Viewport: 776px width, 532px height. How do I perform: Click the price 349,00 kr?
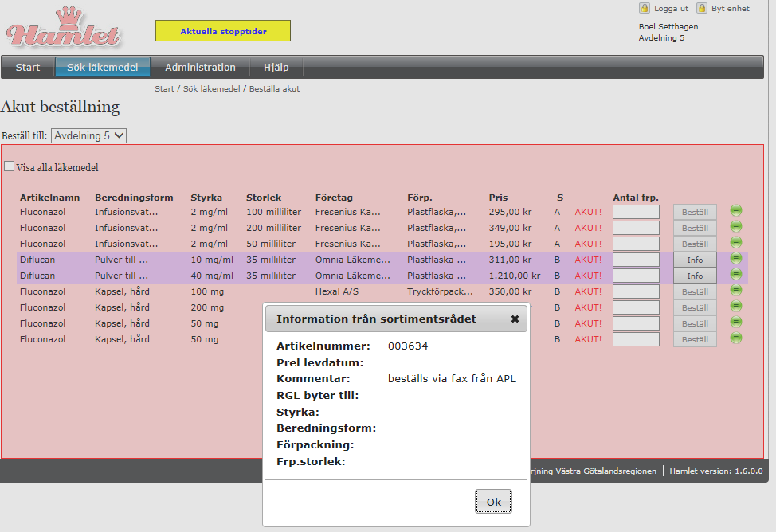(x=510, y=228)
